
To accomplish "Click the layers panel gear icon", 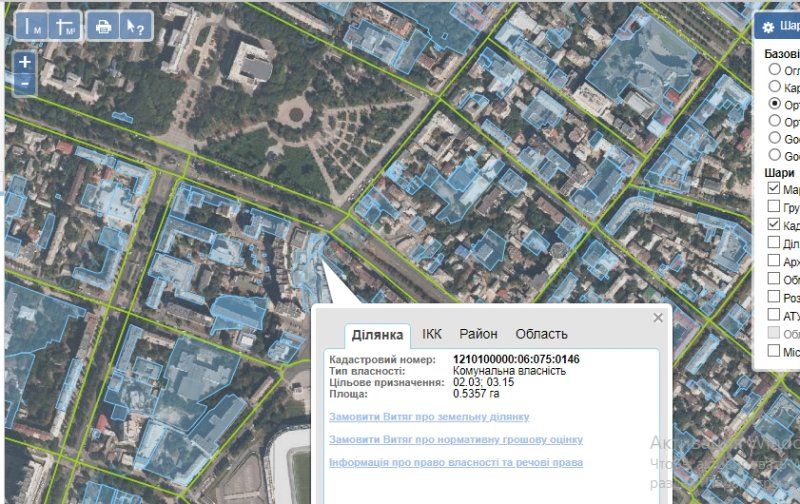I will 768,28.
